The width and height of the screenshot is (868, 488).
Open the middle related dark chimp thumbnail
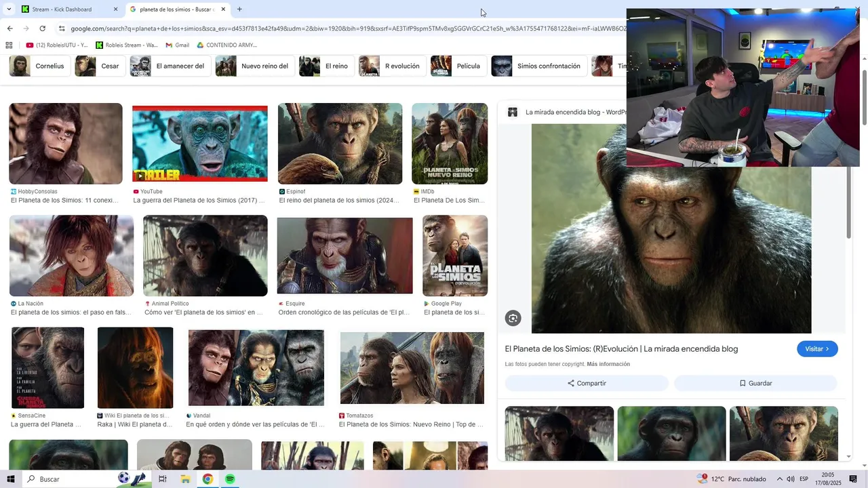[x=671, y=434]
